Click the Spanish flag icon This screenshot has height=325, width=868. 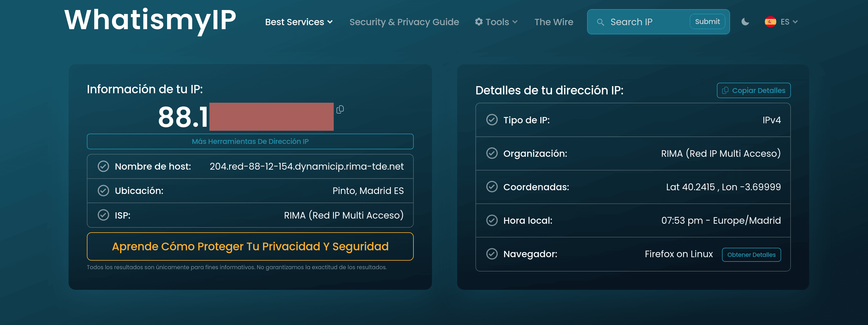[770, 22]
